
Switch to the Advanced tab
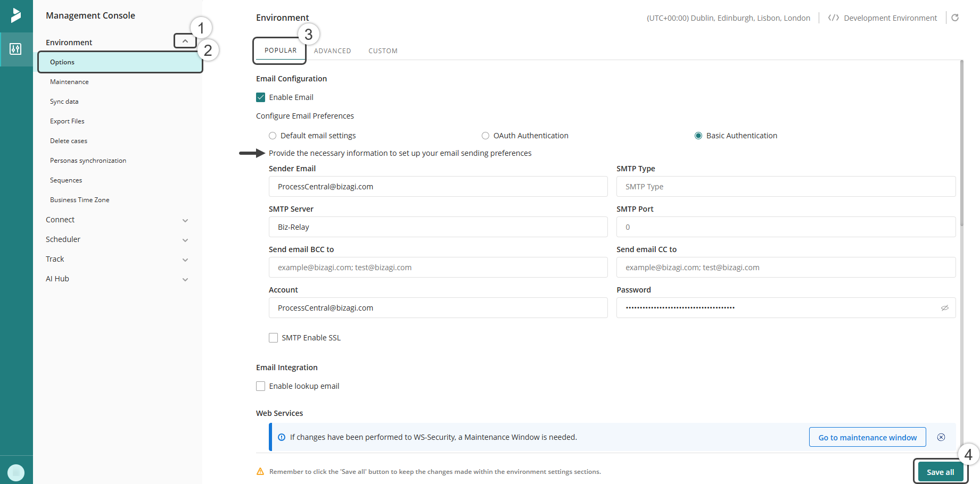332,51
